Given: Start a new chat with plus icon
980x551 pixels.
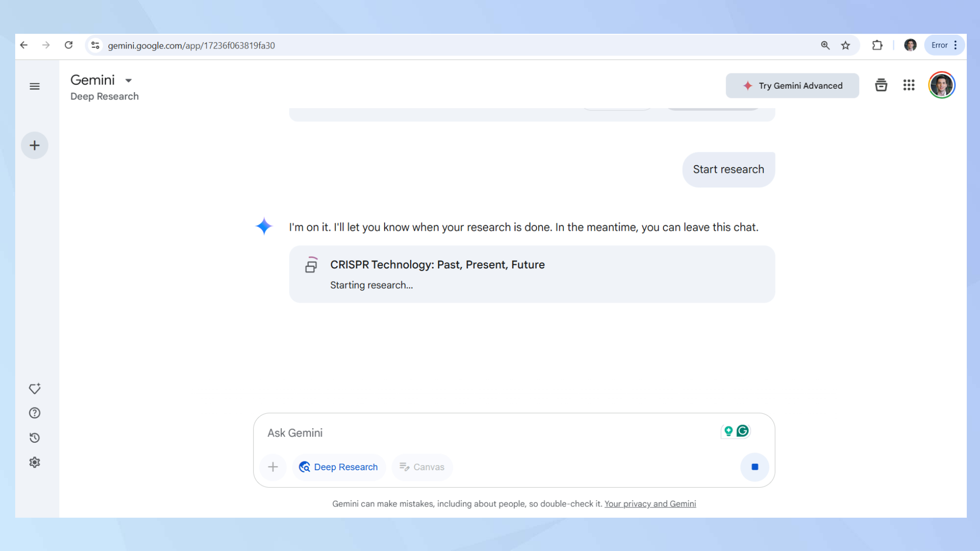Looking at the screenshot, I should (x=34, y=145).
